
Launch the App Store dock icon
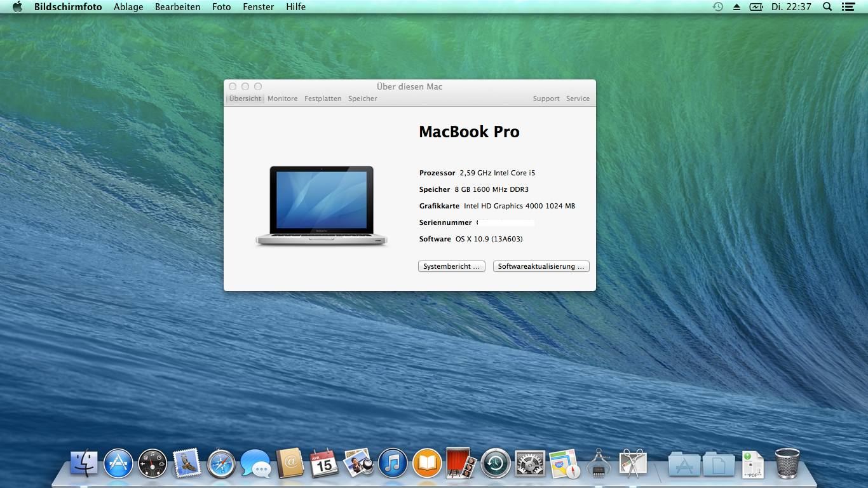(118, 463)
